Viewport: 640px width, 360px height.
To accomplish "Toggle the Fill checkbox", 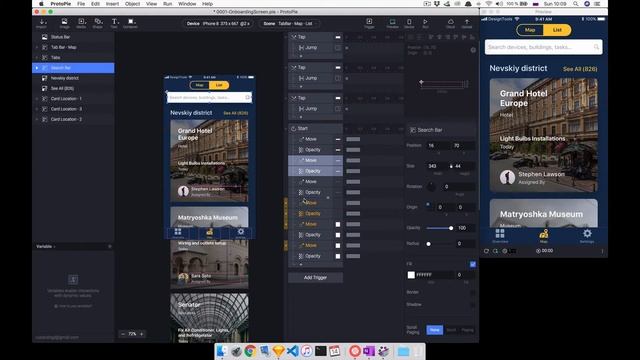I will click(473, 264).
